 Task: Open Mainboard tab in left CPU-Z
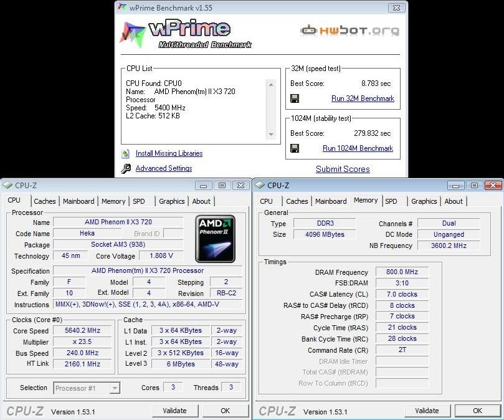pos(78,201)
